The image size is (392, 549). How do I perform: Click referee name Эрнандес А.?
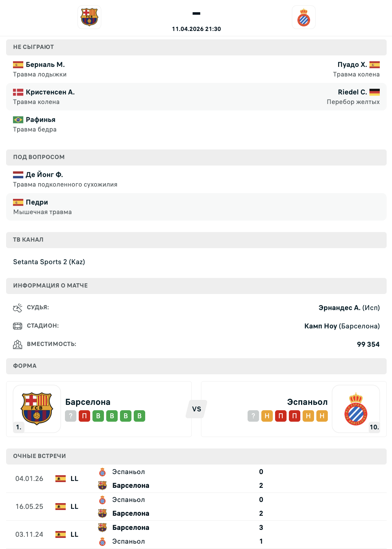339,308
